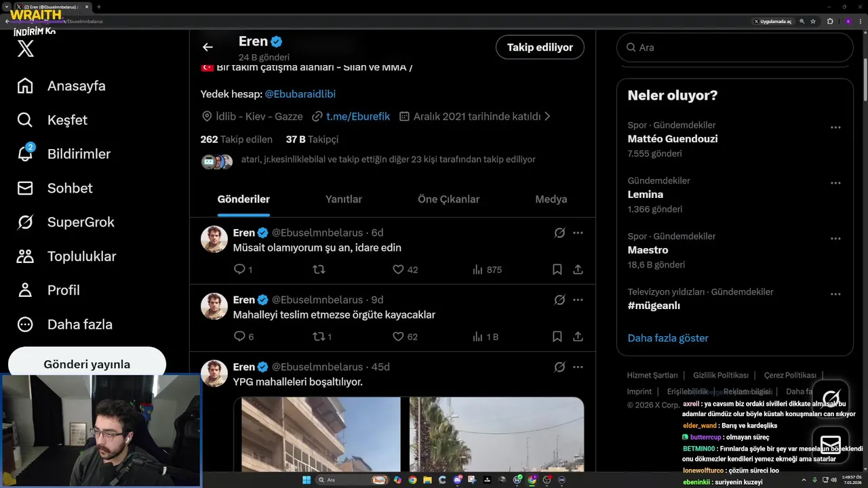The width and height of the screenshot is (868, 488).
Task: Open more options for the Lemina trend
Action: [x=835, y=183]
